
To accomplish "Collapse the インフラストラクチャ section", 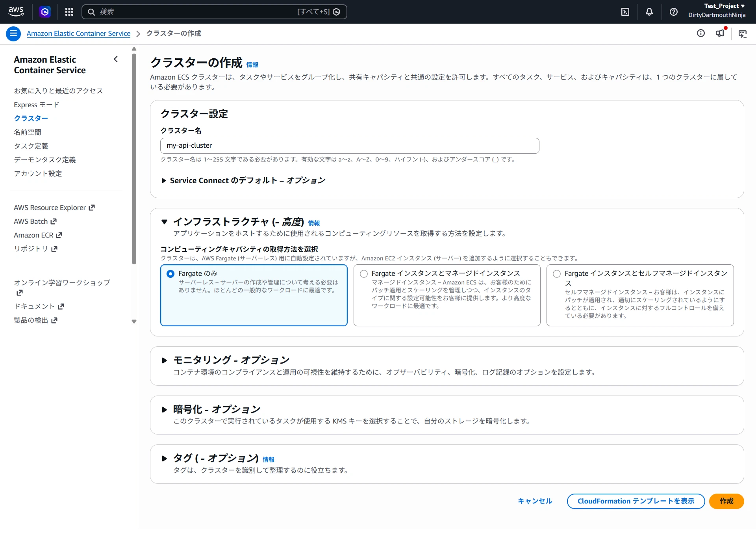I will tap(165, 222).
